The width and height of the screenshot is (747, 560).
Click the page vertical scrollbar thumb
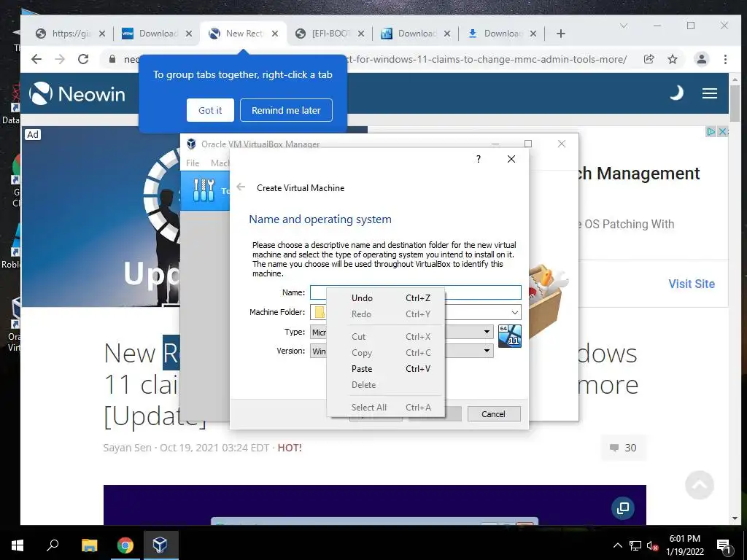[735, 102]
